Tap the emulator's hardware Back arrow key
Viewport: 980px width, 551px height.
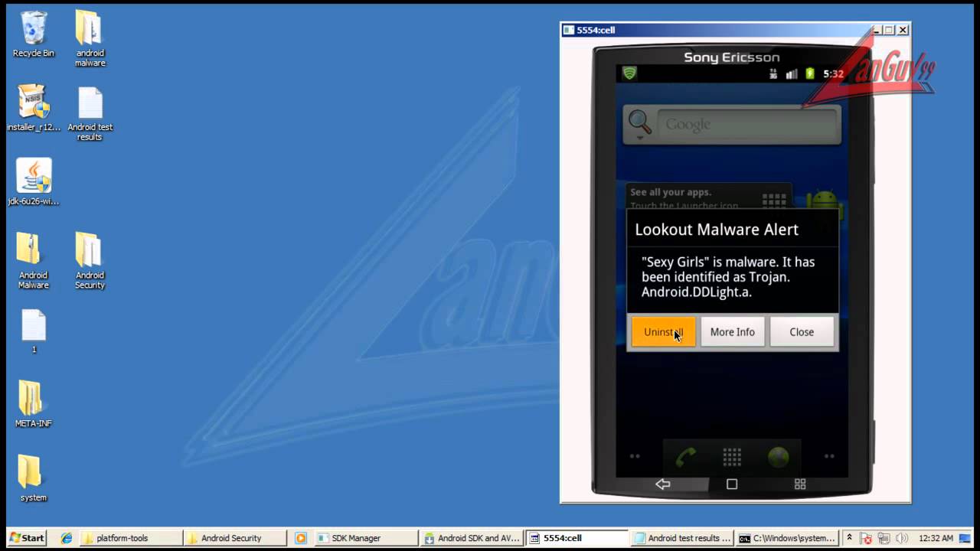[663, 484]
